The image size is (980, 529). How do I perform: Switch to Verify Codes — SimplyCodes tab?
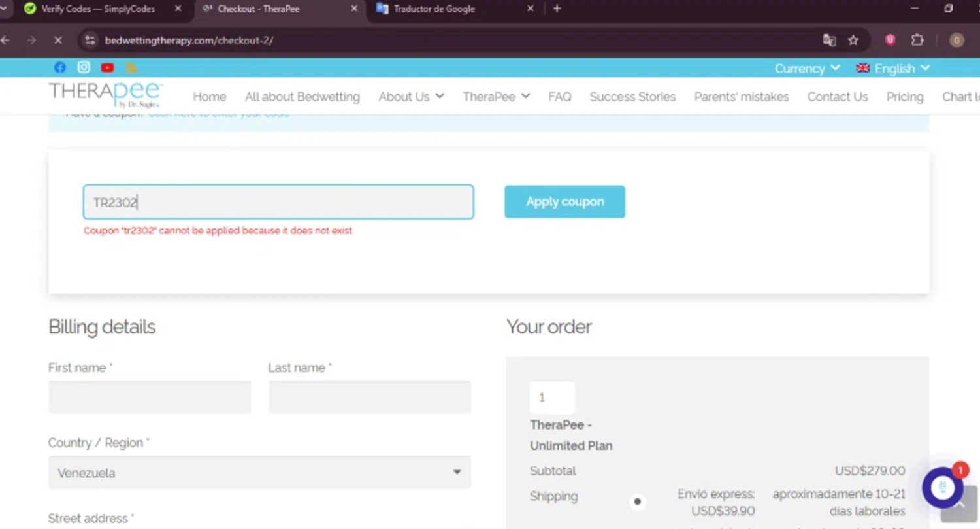pos(98,9)
